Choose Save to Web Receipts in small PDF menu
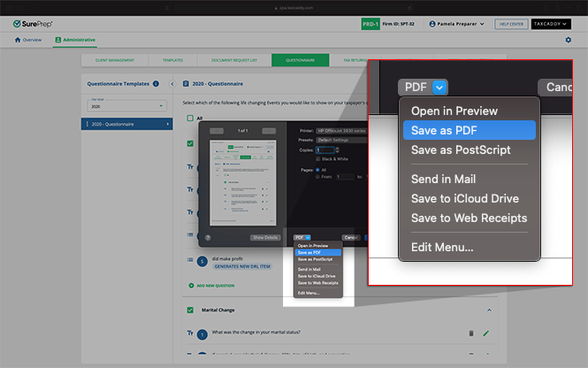Screen dimensions: 588x368 coord(318,283)
